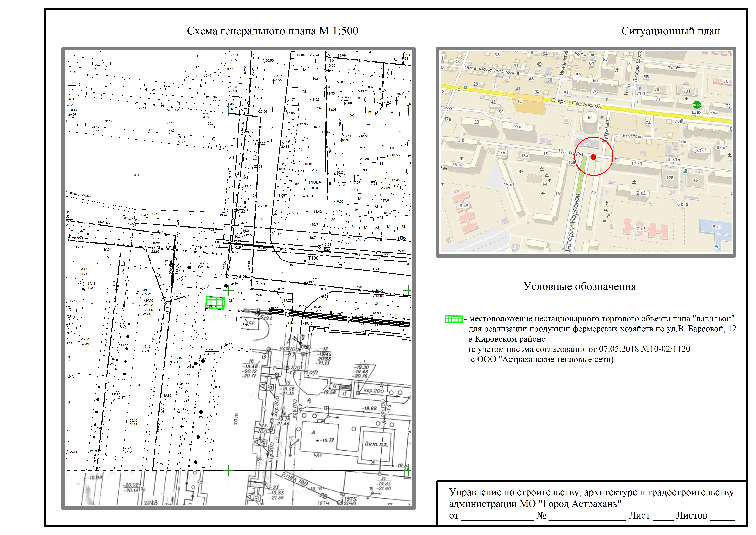The height and width of the screenshot is (535, 756).
Task: Click the blue dumbbell gym icon
Action: click(x=594, y=92)
